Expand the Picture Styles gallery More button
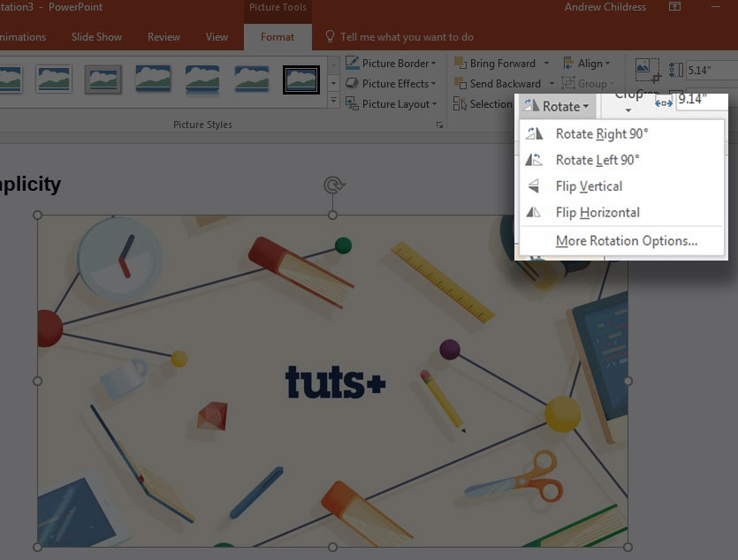This screenshot has width=738, height=560. click(334, 101)
